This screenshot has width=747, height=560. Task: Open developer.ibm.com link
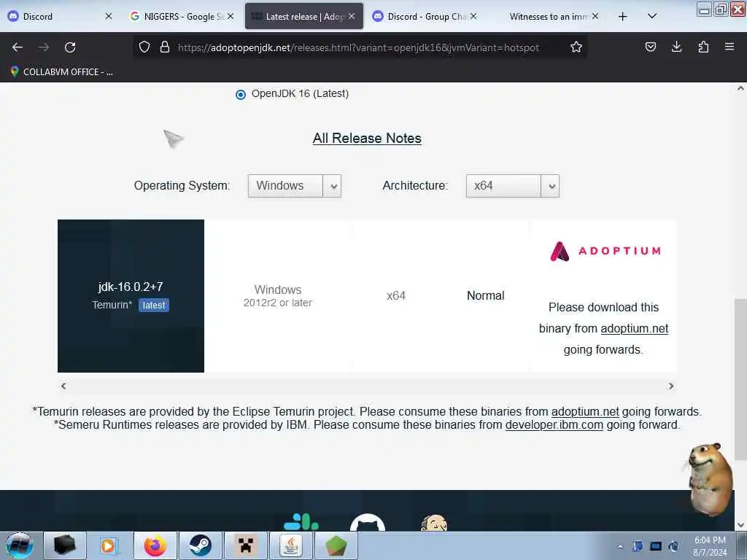pyautogui.click(x=554, y=425)
